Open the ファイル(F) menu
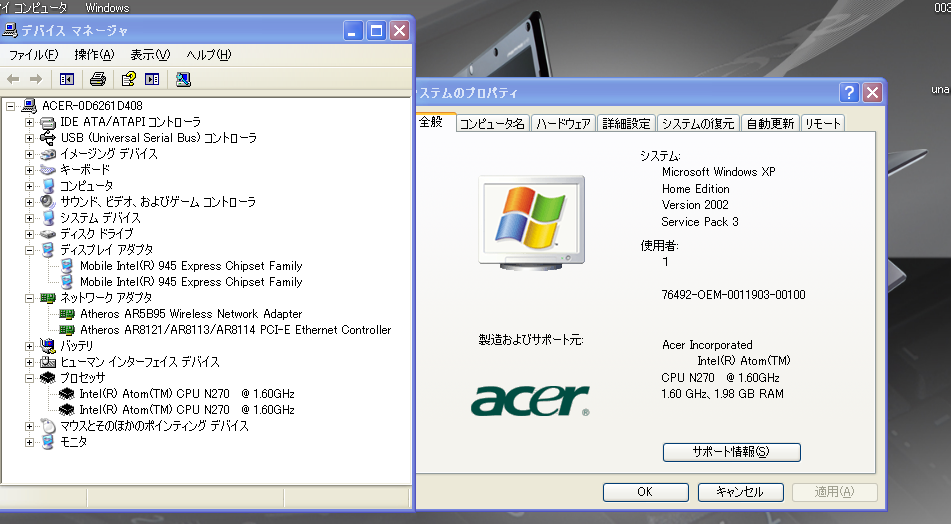The width and height of the screenshot is (951, 524). 33,55
